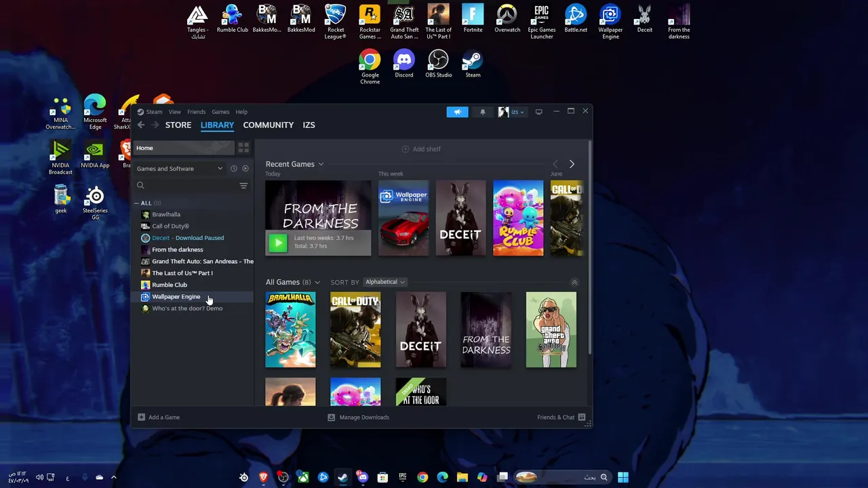Select Grand Theft Auto: San Andreas entry

coord(193,262)
